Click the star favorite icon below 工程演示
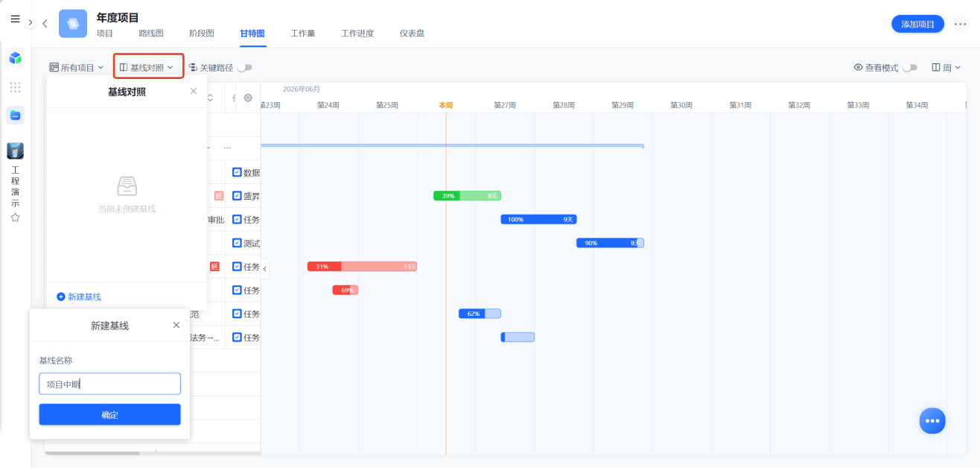 pyautogui.click(x=15, y=218)
